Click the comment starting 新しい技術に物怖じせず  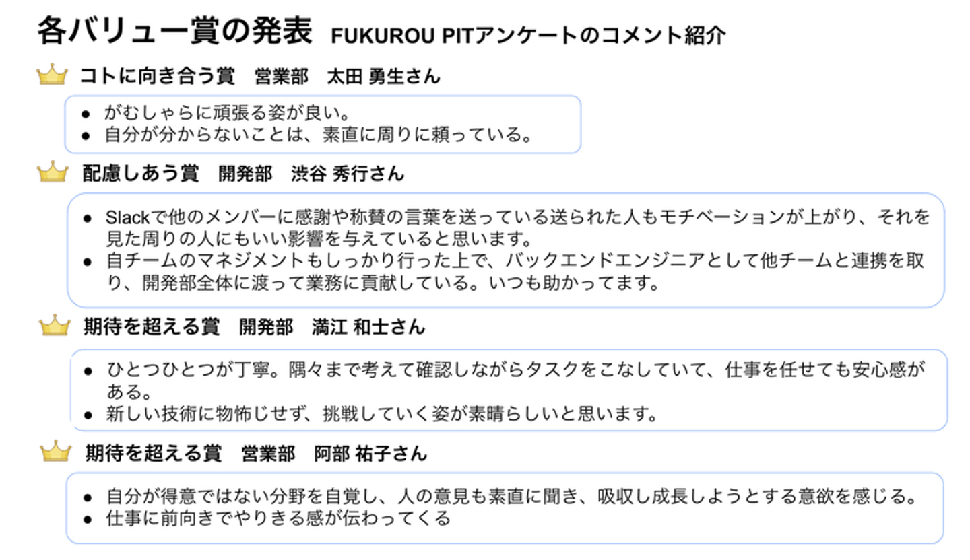(381, 413)
